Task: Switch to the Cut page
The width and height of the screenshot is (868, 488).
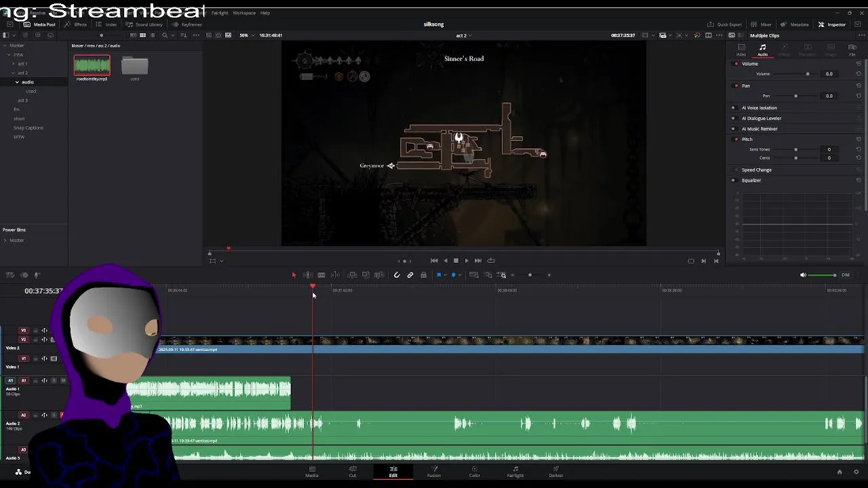Action: pos(353,472)
